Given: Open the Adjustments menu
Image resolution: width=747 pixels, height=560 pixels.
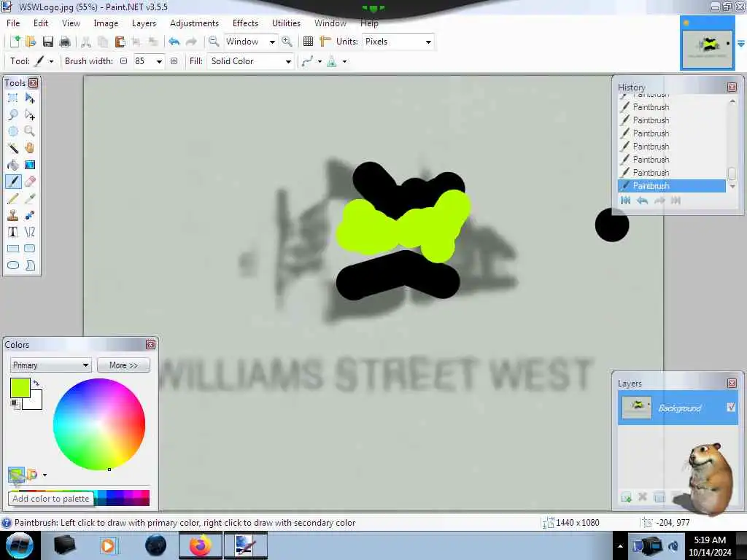Looking at the screenshot, I should click(194, 23).
